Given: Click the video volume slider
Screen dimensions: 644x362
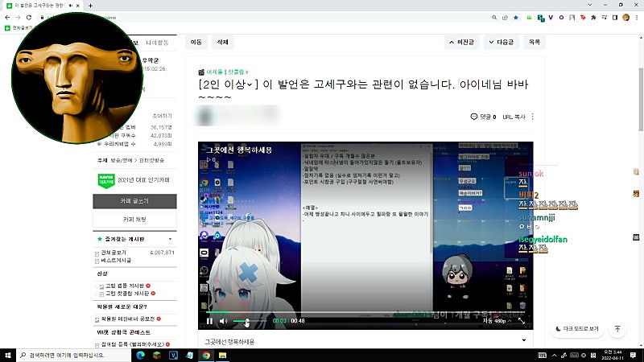Looking at the screenshot, I should tap(248, 321).
